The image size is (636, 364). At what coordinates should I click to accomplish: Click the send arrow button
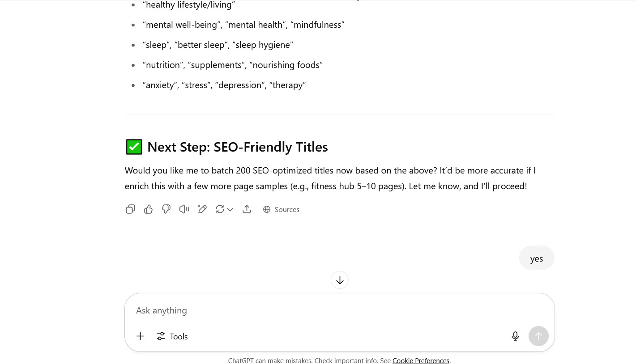tap(538, 336)
